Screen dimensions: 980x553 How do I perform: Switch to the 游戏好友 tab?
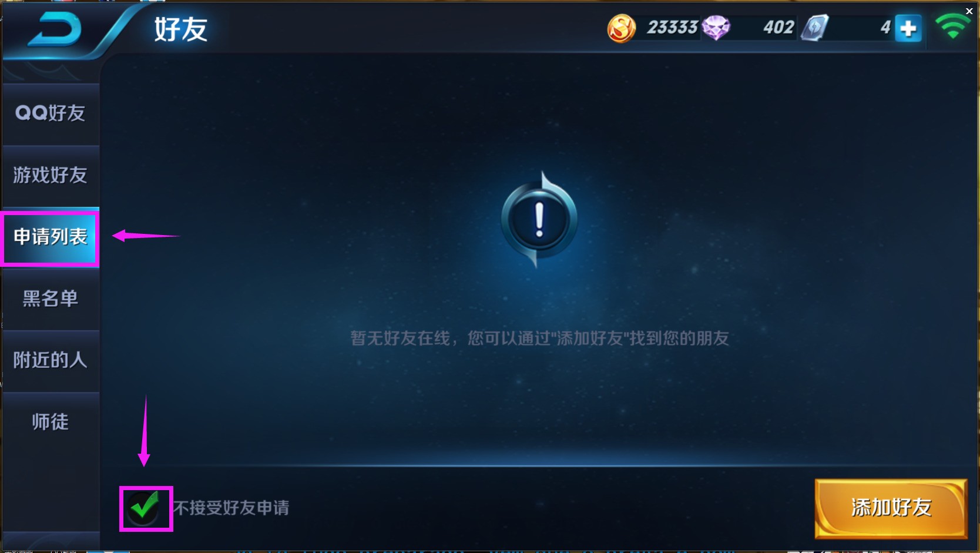(51, 175)
